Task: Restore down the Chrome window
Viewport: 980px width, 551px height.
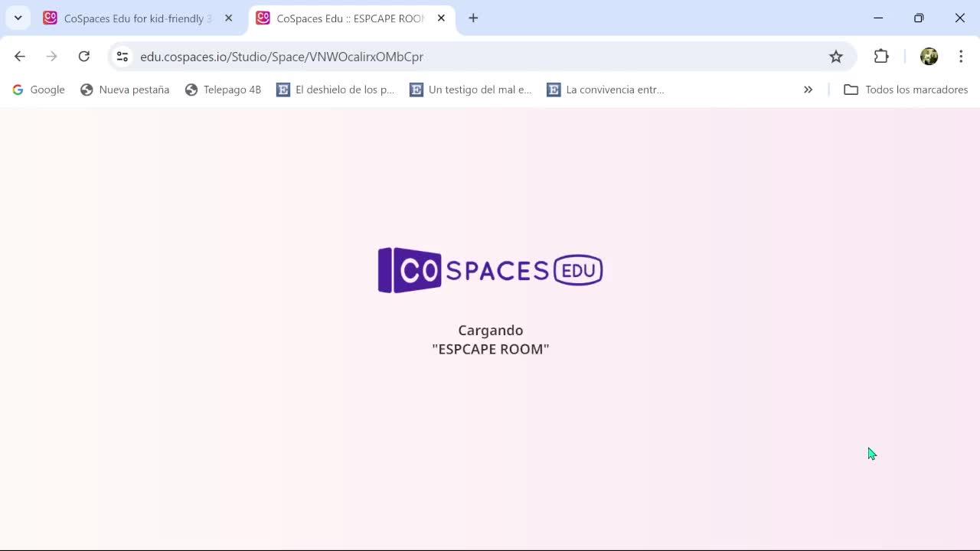Action: point(919,18)
